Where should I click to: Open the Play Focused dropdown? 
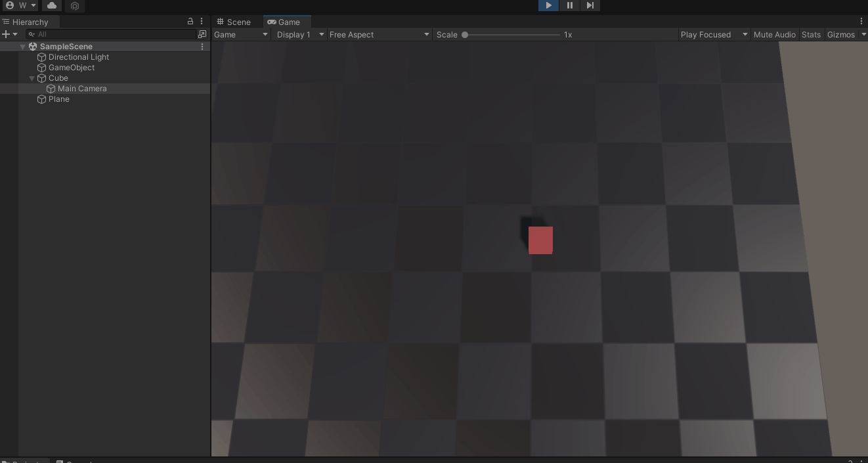click(714, 34)
